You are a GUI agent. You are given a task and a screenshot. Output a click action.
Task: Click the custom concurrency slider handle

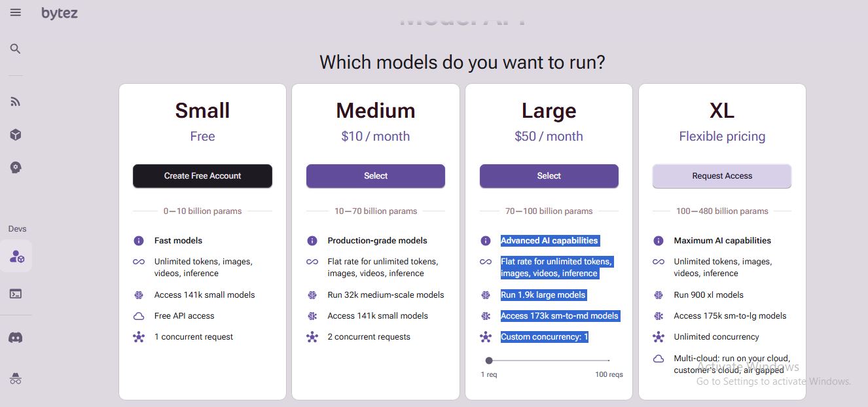(489, 361)
